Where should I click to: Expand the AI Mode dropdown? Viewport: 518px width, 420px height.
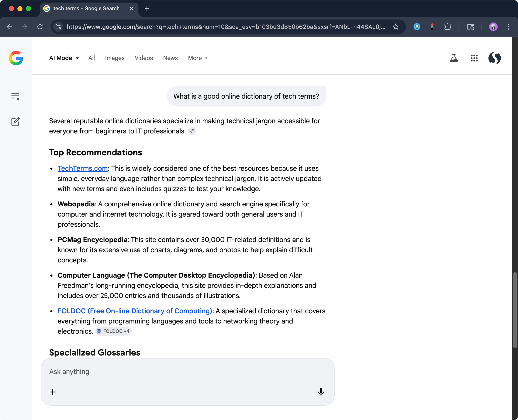[x=64, y=58]
